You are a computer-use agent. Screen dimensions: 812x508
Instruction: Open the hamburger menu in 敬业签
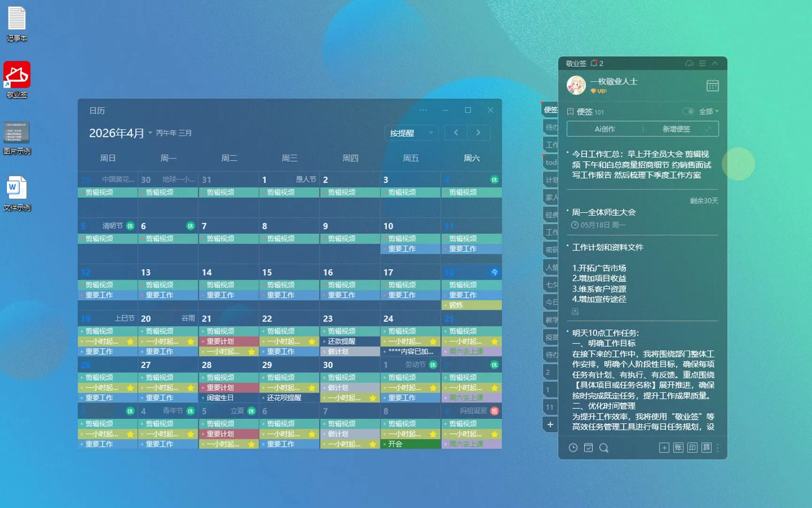pos(702,63)
